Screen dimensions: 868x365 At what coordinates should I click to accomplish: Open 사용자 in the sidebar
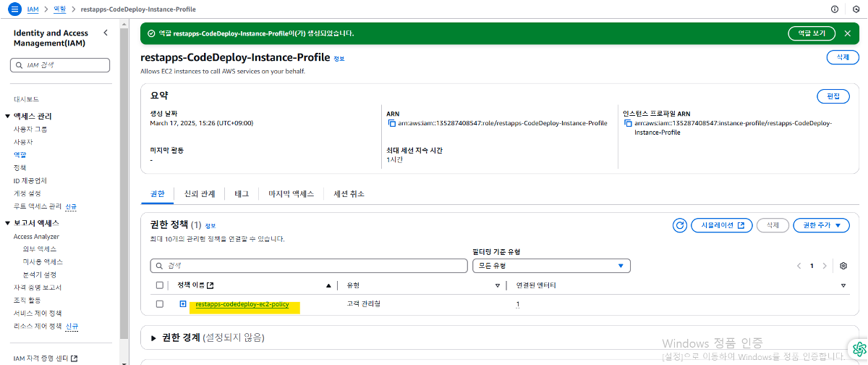pos(24,142)
